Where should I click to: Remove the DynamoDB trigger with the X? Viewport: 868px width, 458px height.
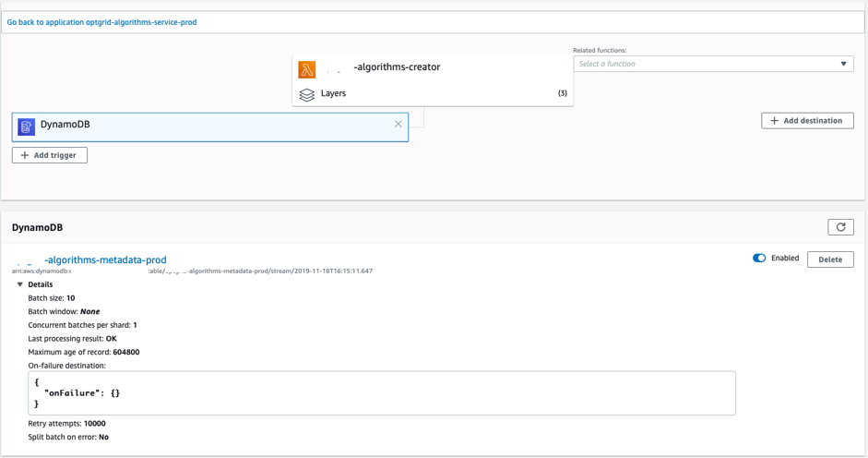tap(398, 124)
